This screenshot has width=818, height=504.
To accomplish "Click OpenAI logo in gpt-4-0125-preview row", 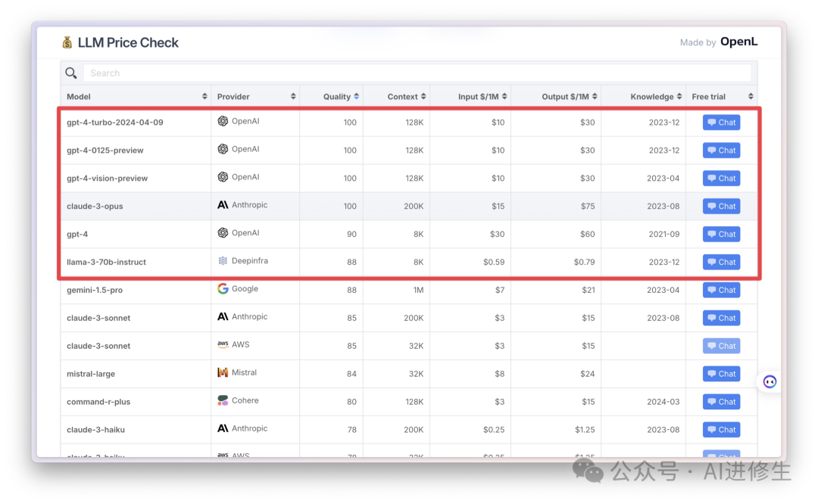I will pos(223,149).
